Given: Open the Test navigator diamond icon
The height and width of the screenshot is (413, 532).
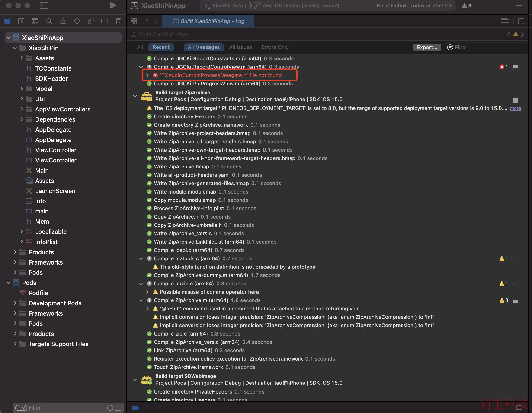Looking at the screenshot, I should (x=77, y=21).
